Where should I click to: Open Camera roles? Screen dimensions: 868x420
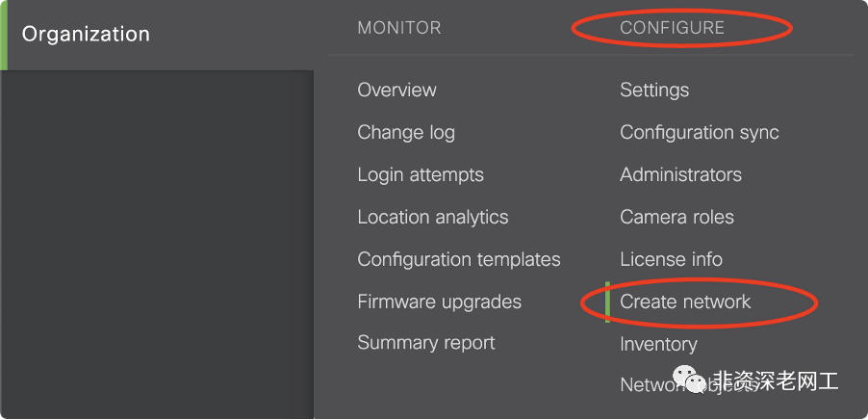pyautogui.click(x=677, y=217)
